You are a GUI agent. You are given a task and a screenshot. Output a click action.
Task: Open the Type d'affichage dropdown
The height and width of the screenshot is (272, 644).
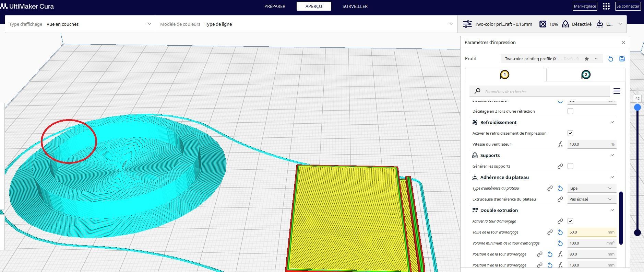tap(80, 24)
